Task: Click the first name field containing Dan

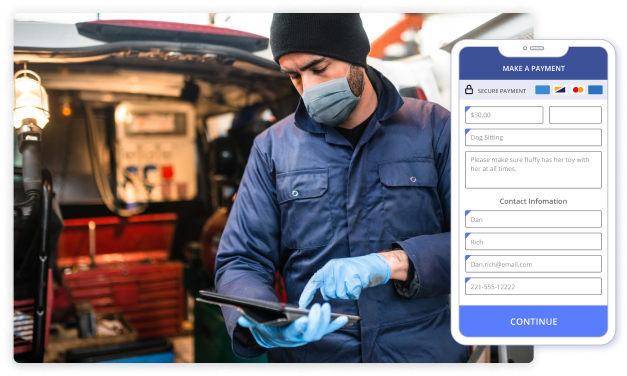Action: [x=533, y=219]
